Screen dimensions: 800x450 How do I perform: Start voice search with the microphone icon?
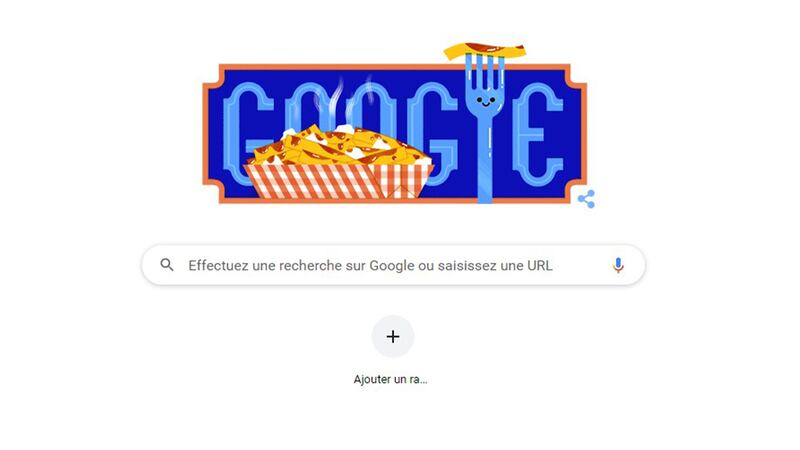click(x=618, y=265)
